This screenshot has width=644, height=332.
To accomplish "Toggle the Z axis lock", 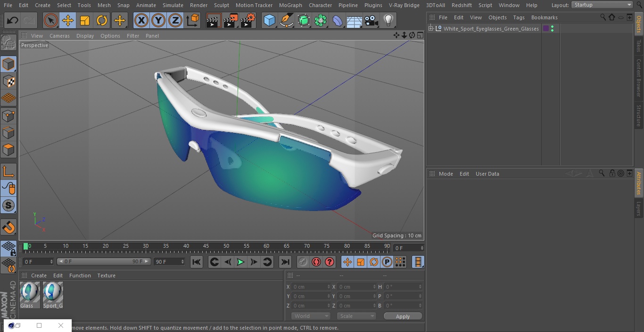I will pos(175,21).
